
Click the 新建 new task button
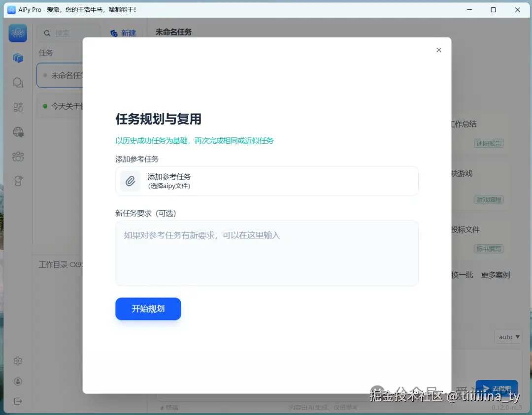click(123, 33)
